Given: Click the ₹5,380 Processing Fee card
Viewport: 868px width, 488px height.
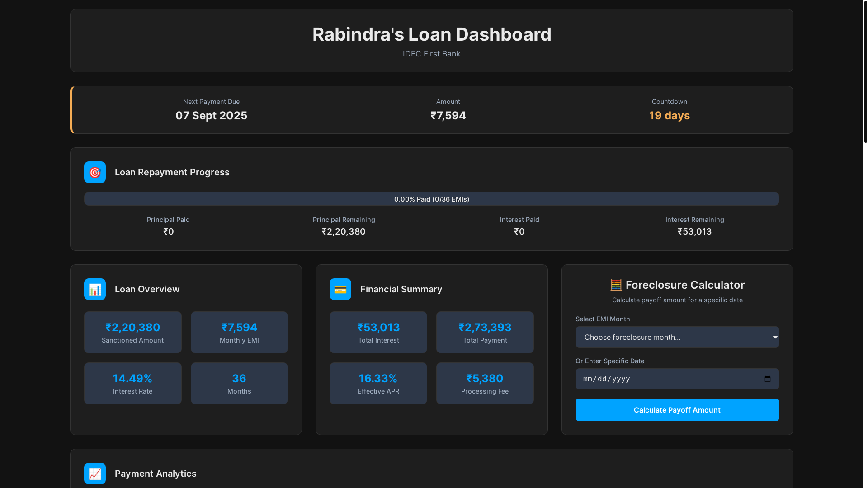Looking at the screenshot, I should (485, 383).
